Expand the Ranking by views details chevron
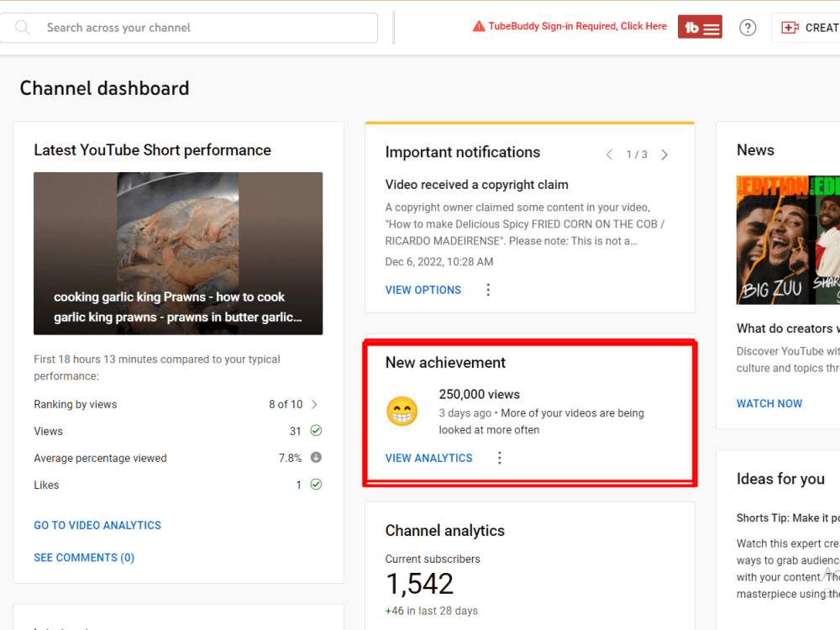The height and width of the screenshot is (630, 840). (x=315, y=404)
